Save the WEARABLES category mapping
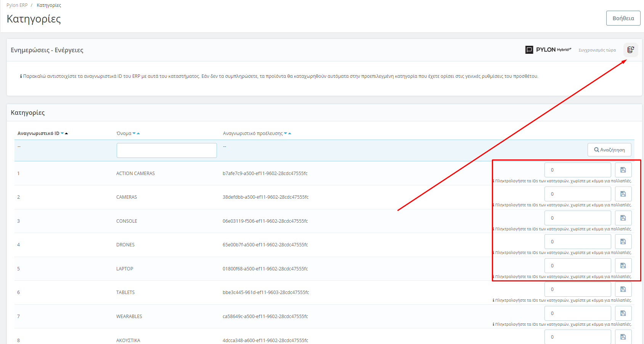Image resolution: width=644 pixels, height=344 pixels. 623,313
